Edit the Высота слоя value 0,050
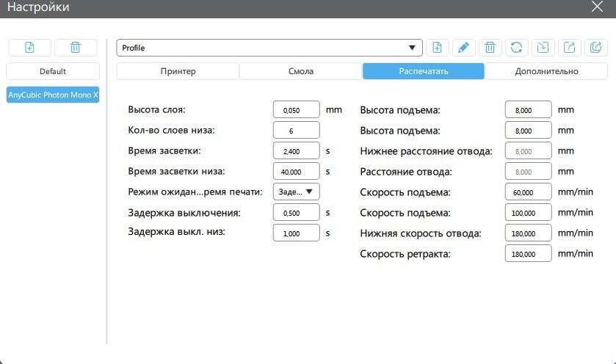 (296, 109)
